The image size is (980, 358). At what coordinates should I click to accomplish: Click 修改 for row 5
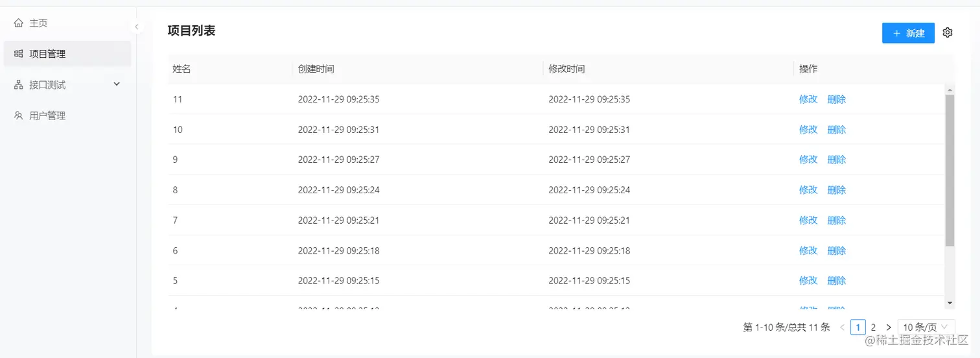(x=808, y=281)
